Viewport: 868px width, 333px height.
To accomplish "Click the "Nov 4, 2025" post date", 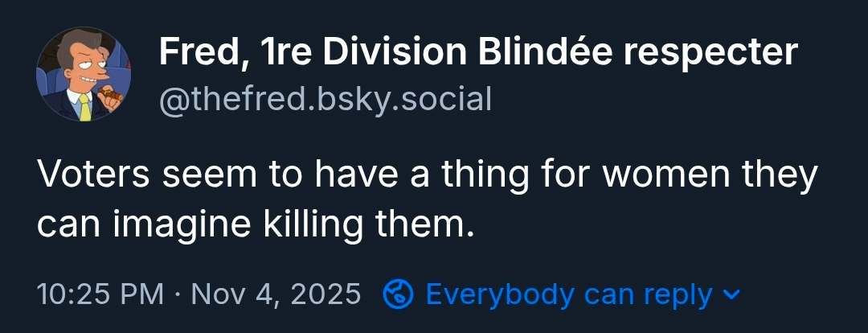I will tap(276, 294).
